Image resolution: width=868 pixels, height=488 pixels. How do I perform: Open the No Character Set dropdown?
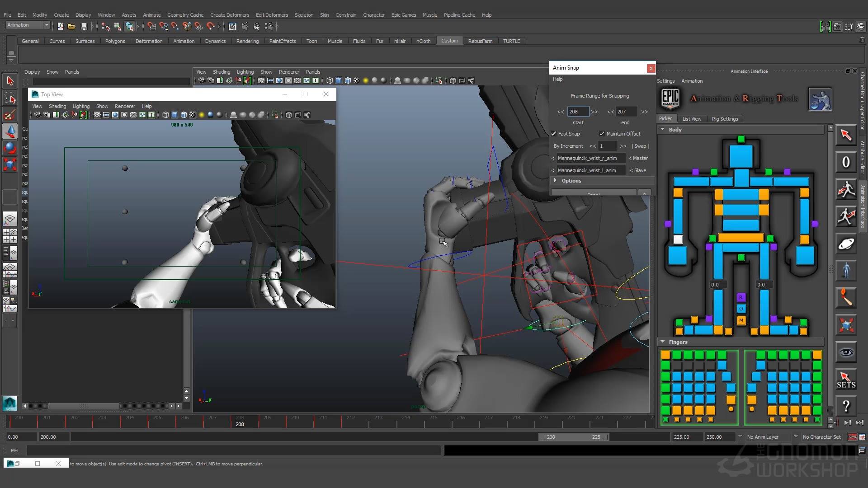point(822,437)
